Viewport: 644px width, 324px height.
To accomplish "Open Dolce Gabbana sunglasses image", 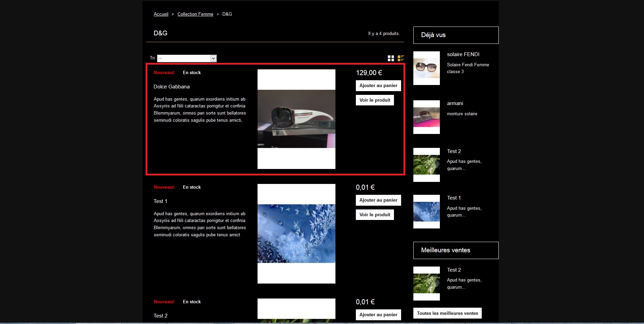I will tap(296, 119).
